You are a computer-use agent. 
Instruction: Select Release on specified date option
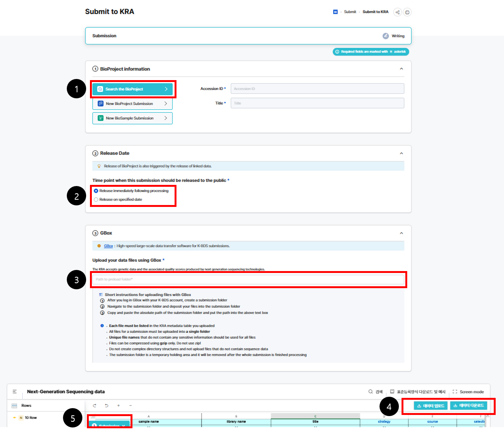pyautogui.click(x=96, y=200)
